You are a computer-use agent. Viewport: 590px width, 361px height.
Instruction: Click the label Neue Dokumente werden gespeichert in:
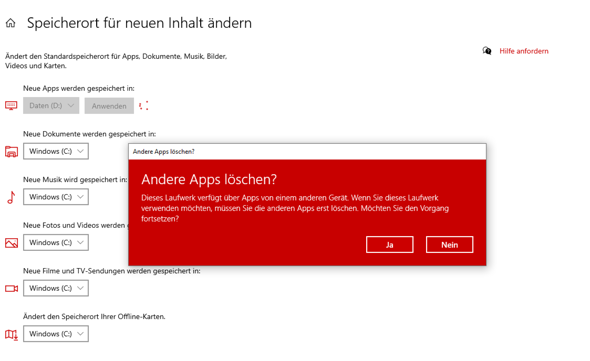click(x=90, y=134)
